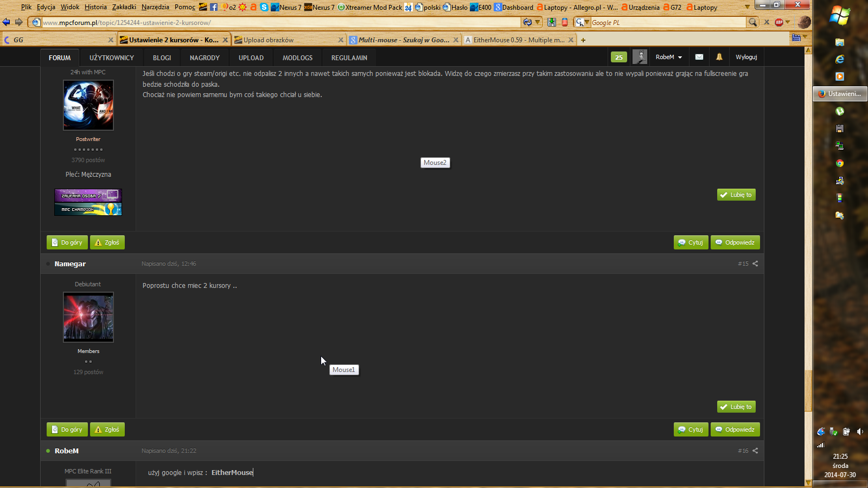Viewport: 868px width, 488px height.
Task: Open the Facebook bookmark icon
Action: pos(214,7)
